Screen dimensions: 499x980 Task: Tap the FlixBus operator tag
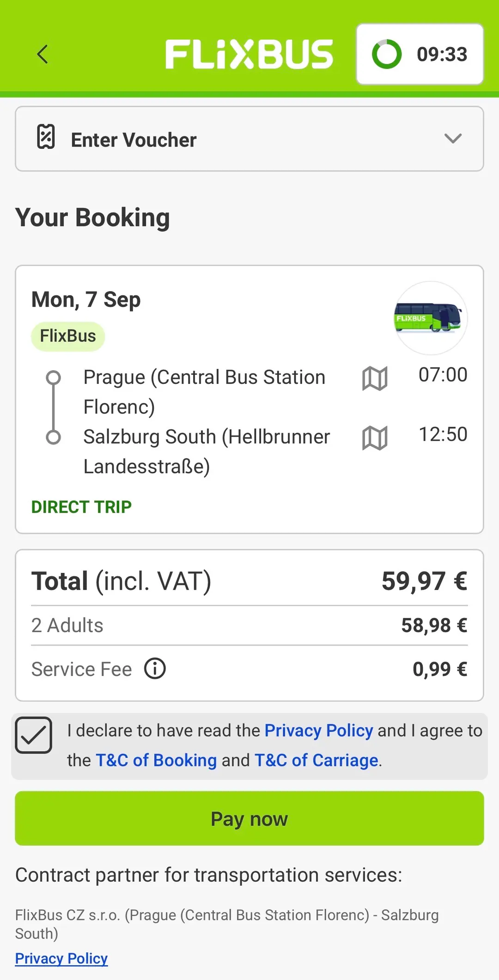68,336
